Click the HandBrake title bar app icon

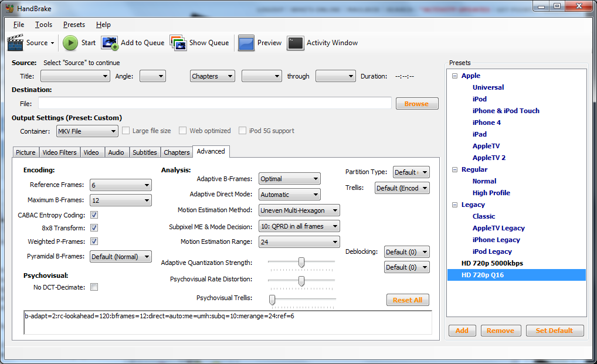click(x=9, y=8)
